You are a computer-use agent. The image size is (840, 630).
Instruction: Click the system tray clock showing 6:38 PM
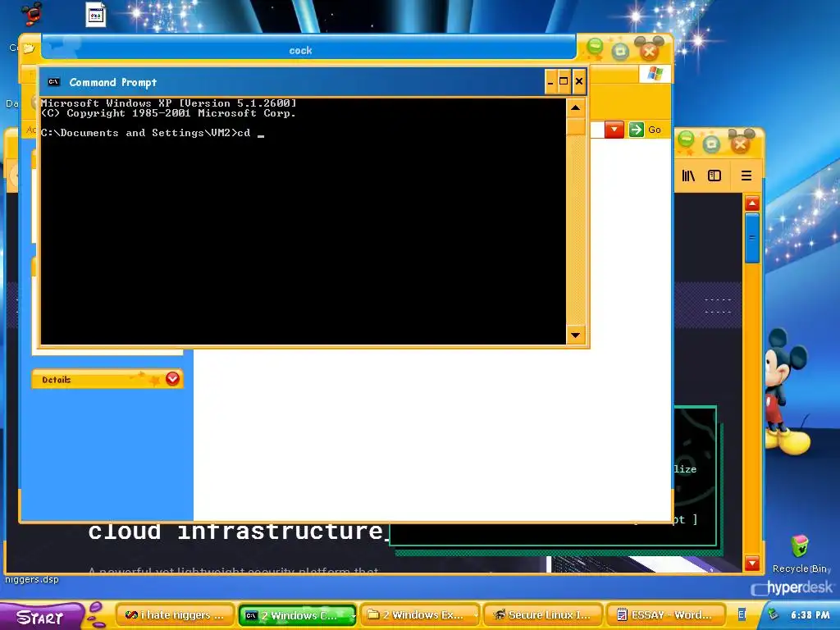[810, 615]
